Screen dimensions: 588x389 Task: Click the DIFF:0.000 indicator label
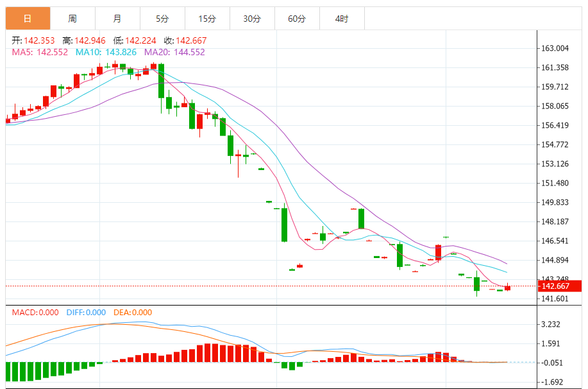[86, 313]
